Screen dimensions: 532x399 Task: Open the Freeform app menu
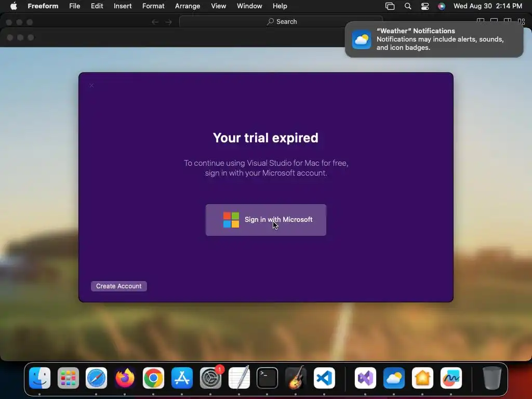pyautogui.click(x=43, y=6)
